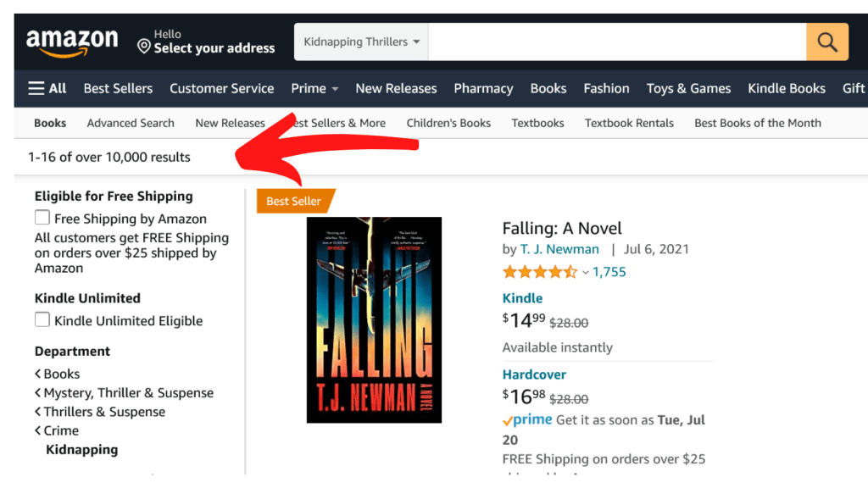Open the New Releases books subnav tab
Screen dimensions: 868x488
tap(230, 123)
